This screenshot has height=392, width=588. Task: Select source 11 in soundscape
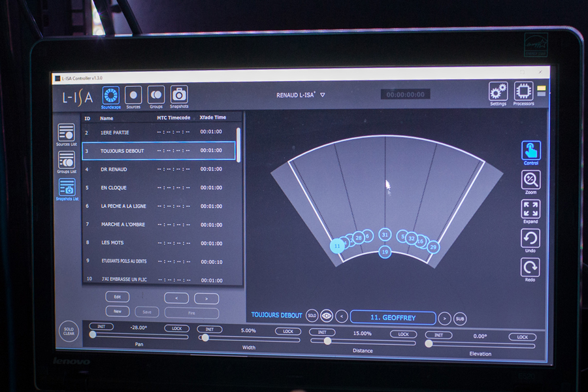point(337,246)
